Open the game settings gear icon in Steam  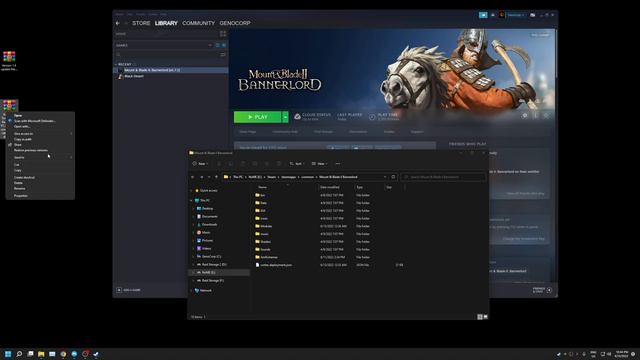click(525, 116)
